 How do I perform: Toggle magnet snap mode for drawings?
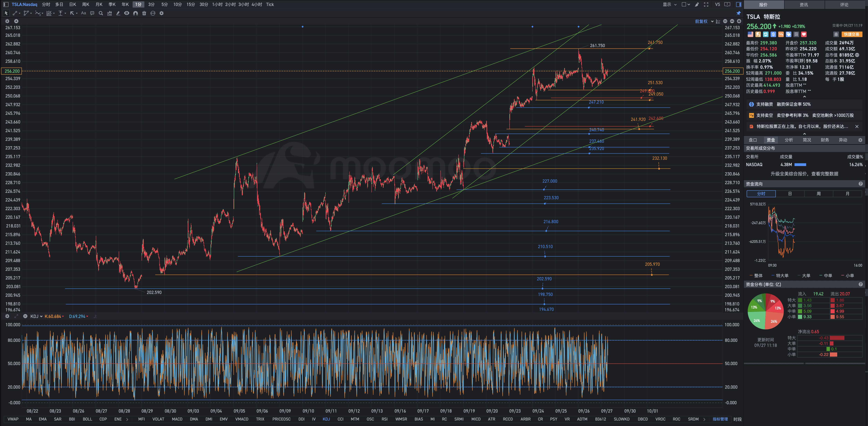136,13
